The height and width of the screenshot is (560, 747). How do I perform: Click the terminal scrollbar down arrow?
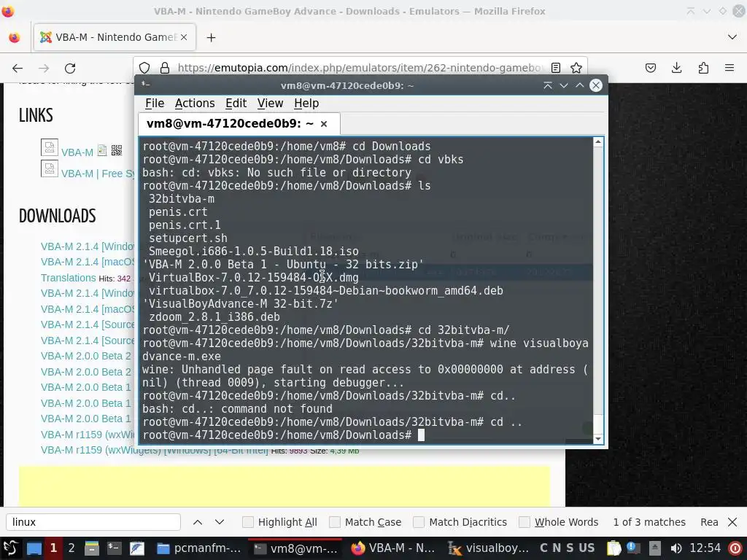(x=598, y=439)
